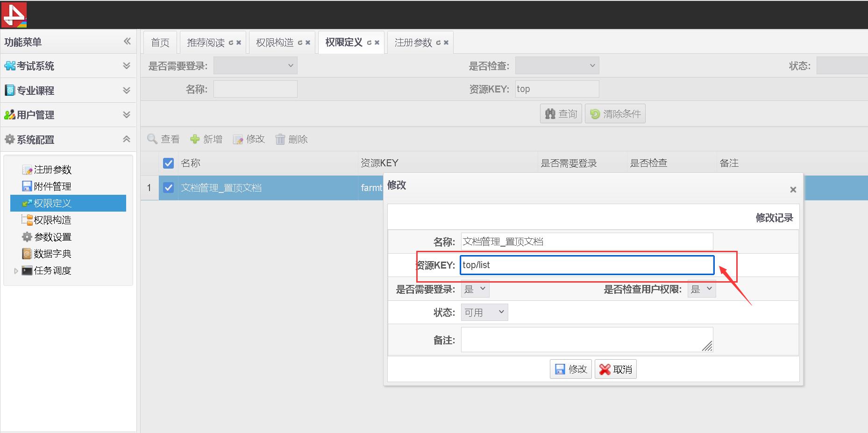
Task: Click the 名称 search input field
Action: point(255,89)
